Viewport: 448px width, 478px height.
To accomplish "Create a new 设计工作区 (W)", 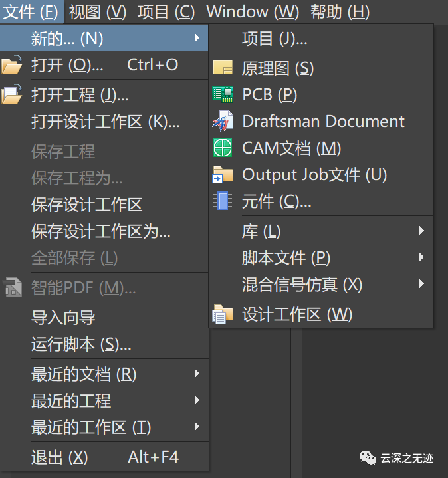I will pos(321,314).
